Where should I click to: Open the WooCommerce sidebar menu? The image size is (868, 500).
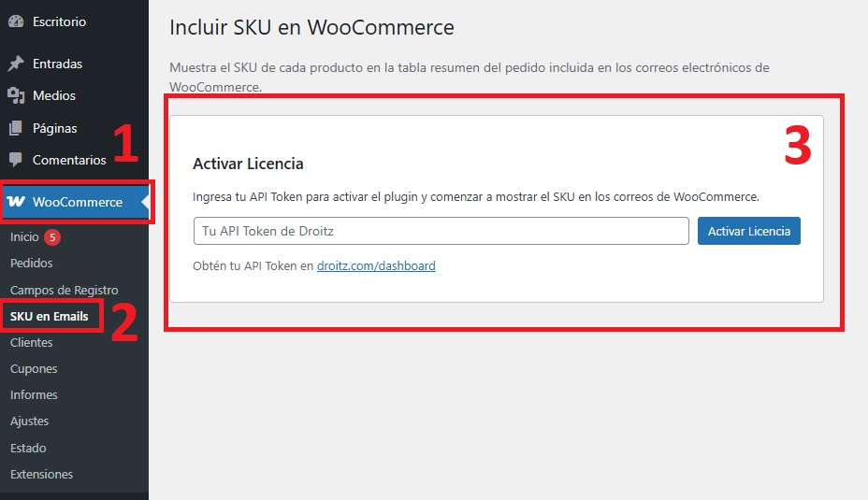(x=77, y=202)
